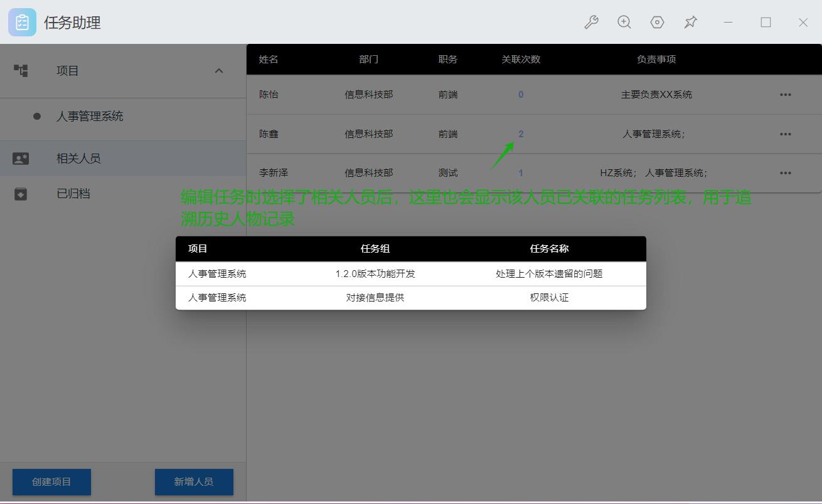
Task: Click the 相关人员 contact card icon
Action: pos(21,159)
